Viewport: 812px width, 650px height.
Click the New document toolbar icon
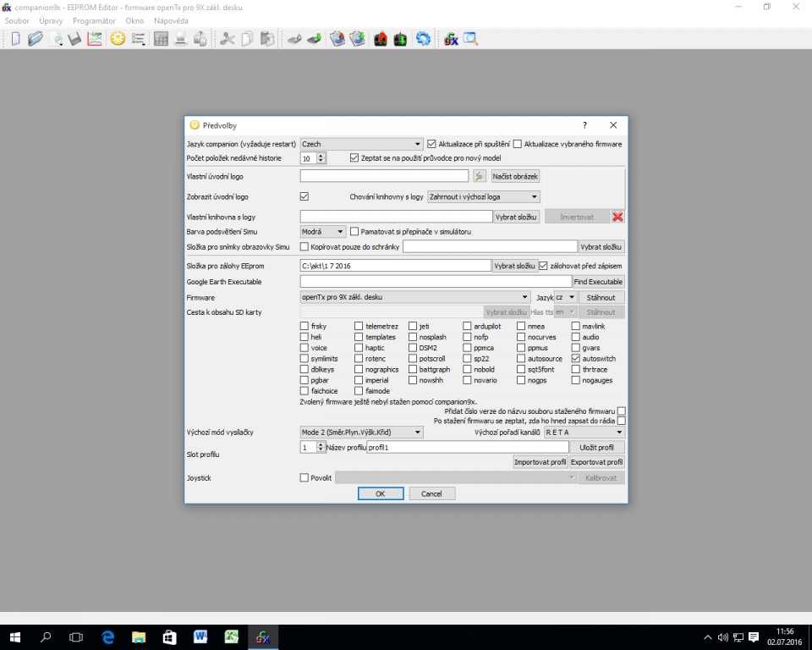(15, 39)
